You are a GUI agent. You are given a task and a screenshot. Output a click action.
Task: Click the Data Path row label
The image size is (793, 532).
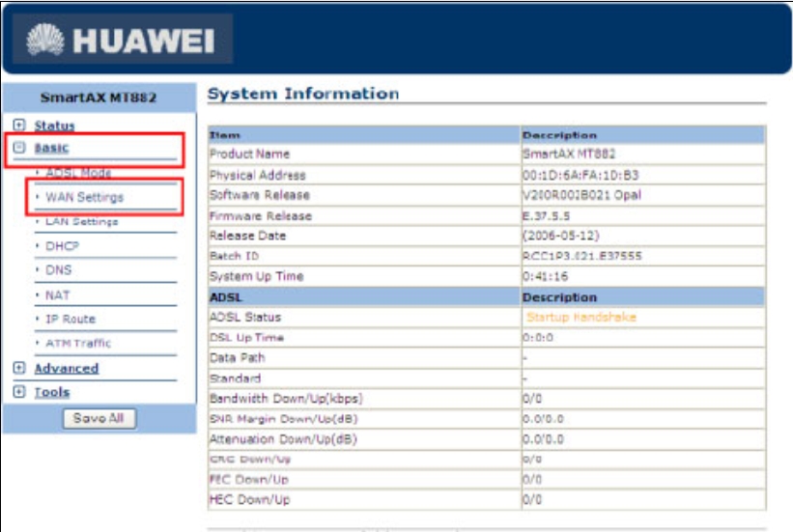[238, 358]
